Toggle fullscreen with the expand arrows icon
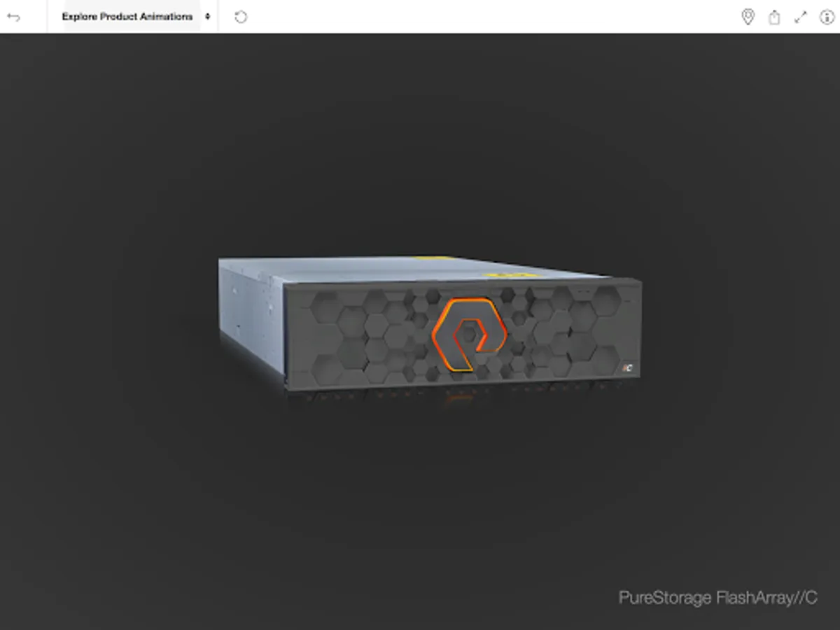 click(x=801, y=17)
